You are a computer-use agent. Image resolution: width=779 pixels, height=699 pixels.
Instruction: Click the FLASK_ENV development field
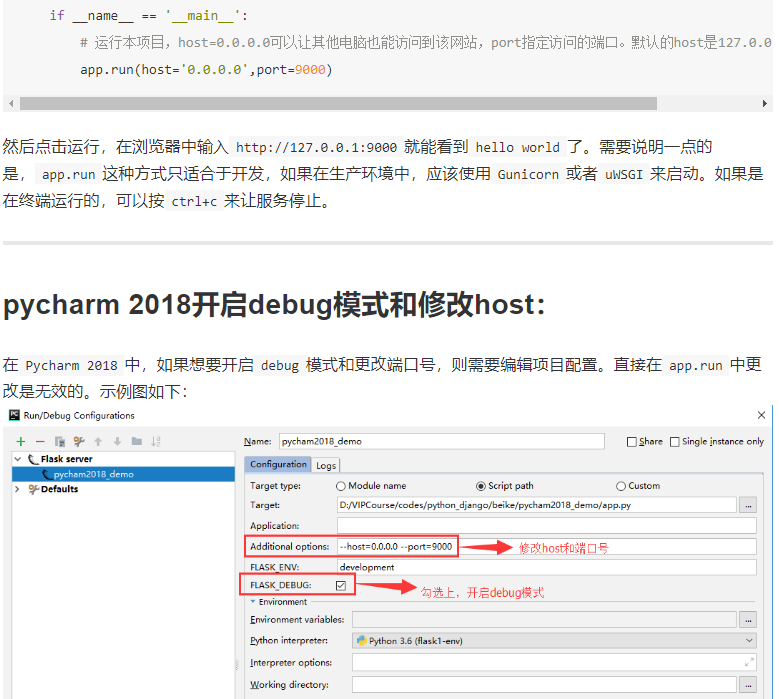click(546, 567)
